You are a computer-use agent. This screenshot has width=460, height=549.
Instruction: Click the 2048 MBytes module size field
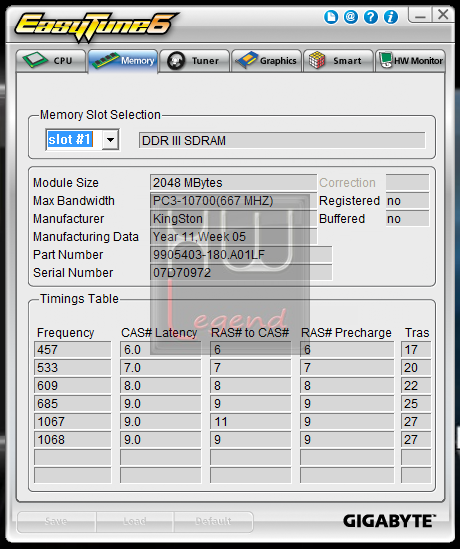click(x=234, y=182)
